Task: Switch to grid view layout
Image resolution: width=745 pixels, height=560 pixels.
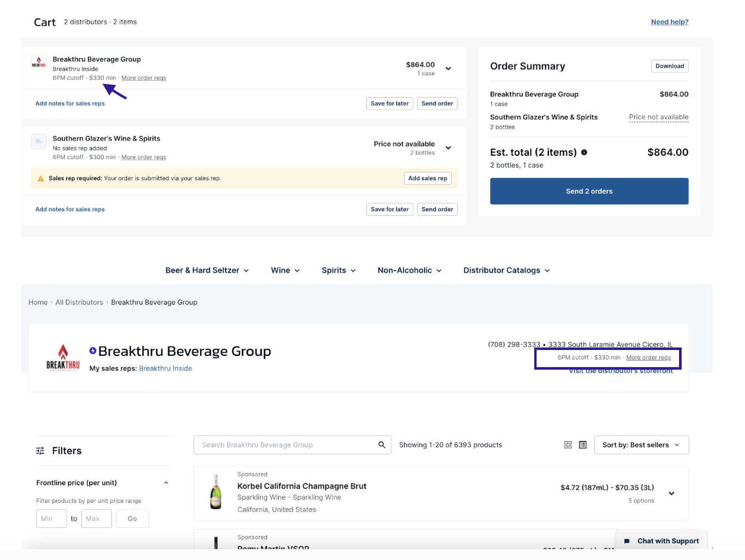Action: tap(568, 445)
